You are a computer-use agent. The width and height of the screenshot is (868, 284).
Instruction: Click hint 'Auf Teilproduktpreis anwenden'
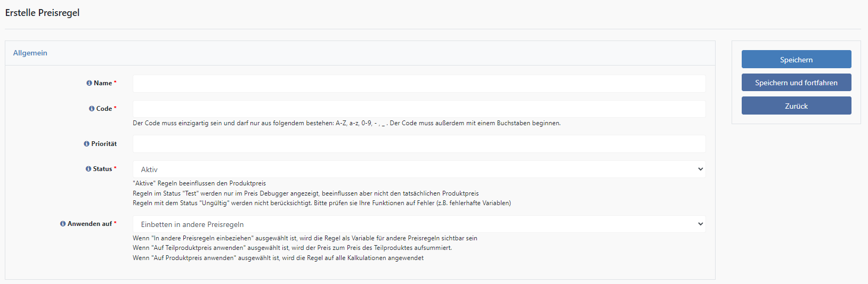tap(293, 248)
